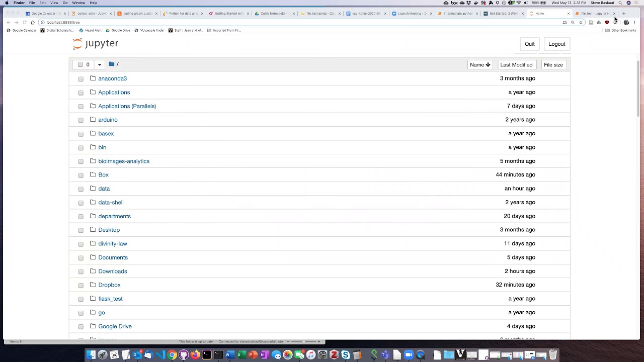Open Finder from the dock
Image resolution: width=644 pixels, height=362 pixels.
[91, 355]
